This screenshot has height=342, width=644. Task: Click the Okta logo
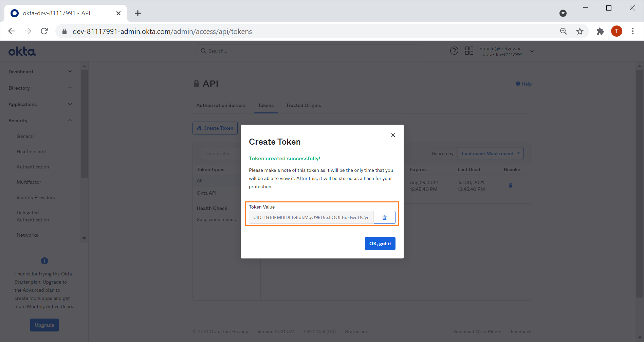22,52
